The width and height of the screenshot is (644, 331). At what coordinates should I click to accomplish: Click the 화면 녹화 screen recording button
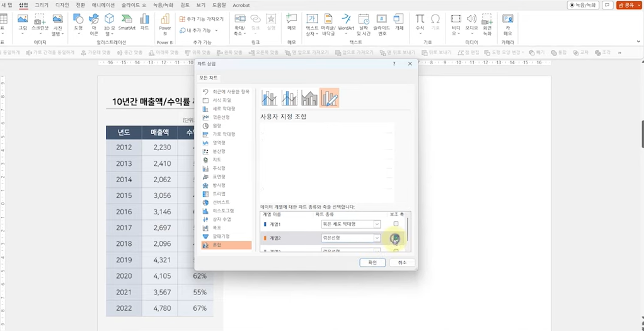487,24
